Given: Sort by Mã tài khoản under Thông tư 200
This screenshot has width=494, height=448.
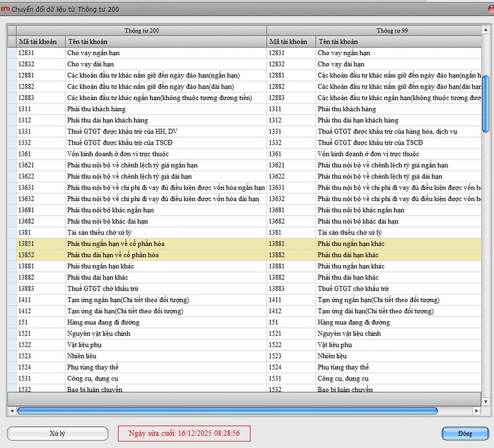Looking at the screenshot, I should click(x=40, y=41).
